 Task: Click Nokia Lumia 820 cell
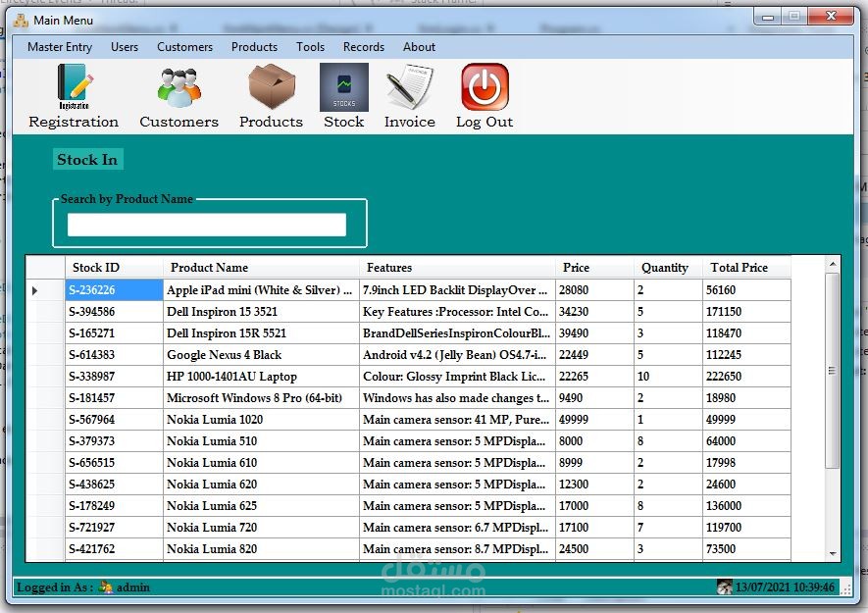pyautogui.click(x=261, y=549)
